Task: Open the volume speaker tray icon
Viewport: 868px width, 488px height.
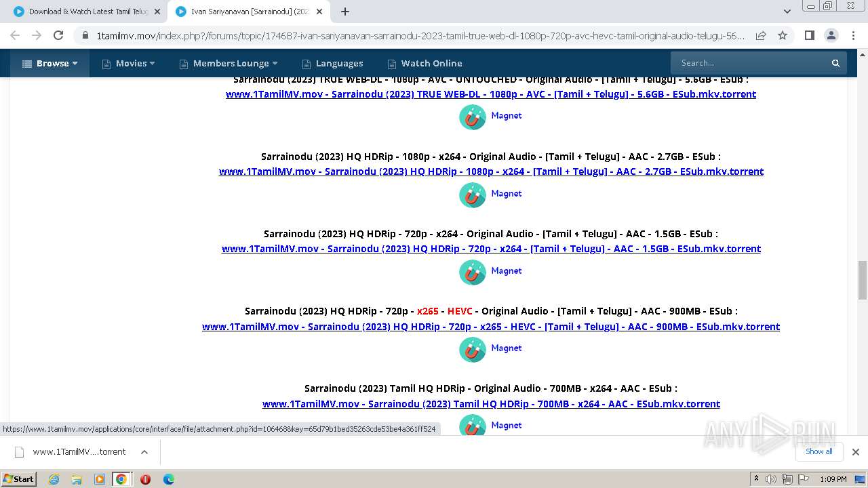Action: tap(771, 479)
